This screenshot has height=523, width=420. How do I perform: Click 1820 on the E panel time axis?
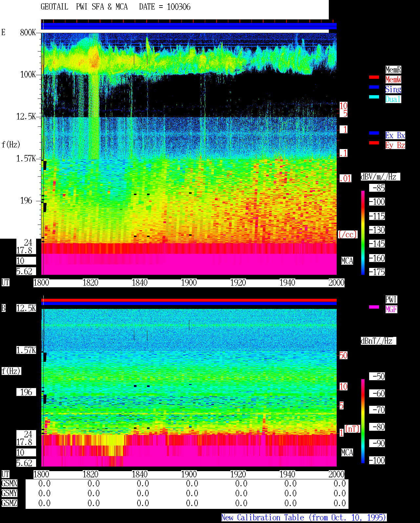point(90,282)
